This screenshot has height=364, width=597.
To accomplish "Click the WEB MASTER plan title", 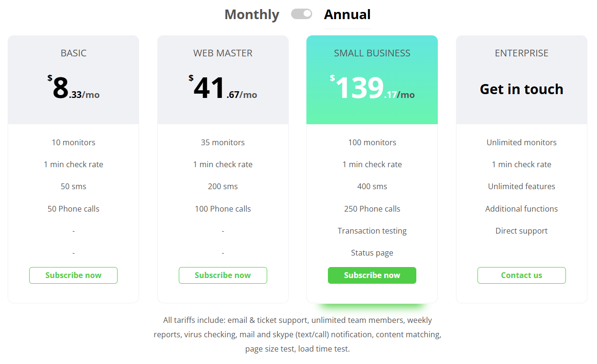I will coord(223,53).
